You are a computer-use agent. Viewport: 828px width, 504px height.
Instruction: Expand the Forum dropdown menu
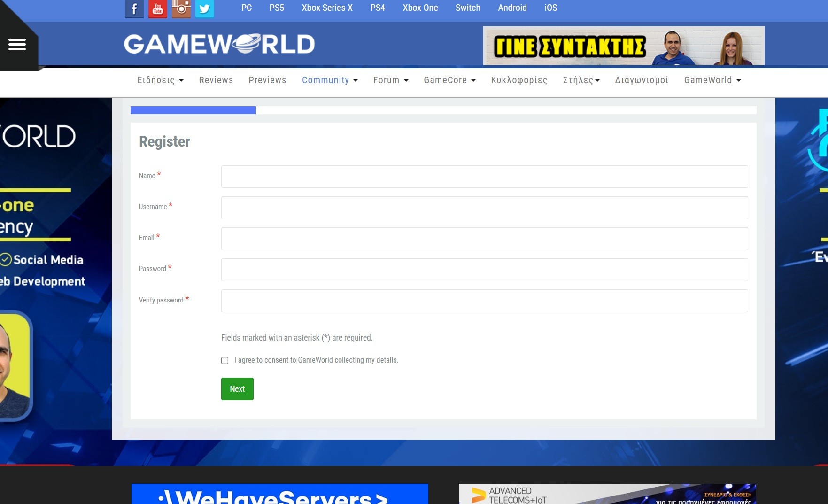(x=391, y=80)
